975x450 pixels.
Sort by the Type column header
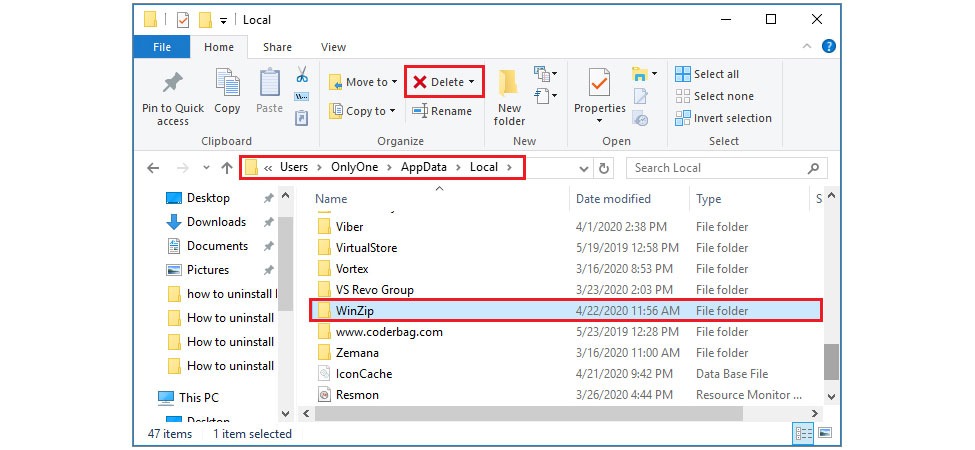pyautogui.click(x=708, y=199)
